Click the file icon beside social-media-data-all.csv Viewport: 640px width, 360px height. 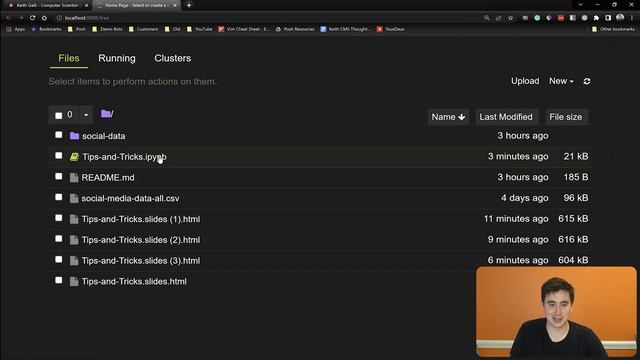click(x=74, y=198)
